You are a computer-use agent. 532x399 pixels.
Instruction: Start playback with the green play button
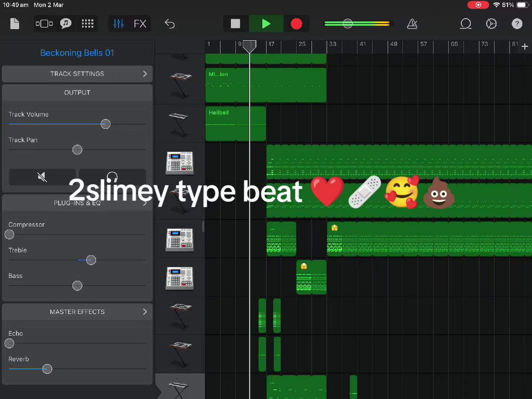[266, 24]
